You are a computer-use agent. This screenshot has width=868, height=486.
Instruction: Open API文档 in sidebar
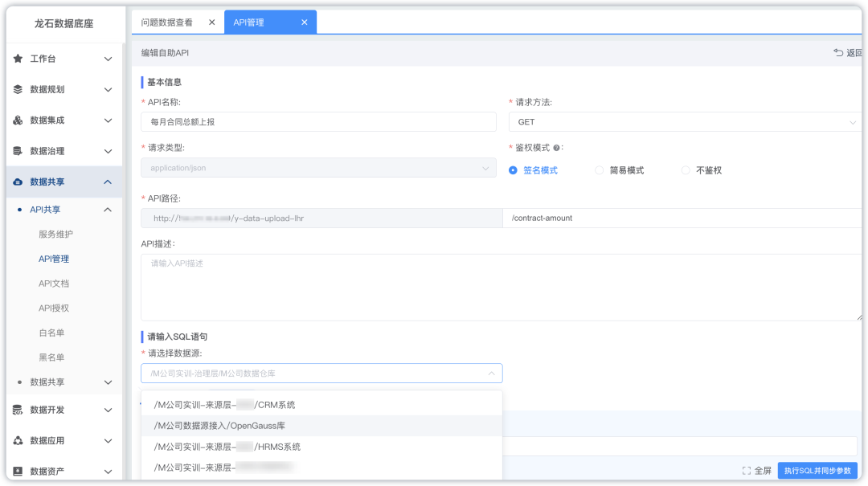tap(54, 284)
